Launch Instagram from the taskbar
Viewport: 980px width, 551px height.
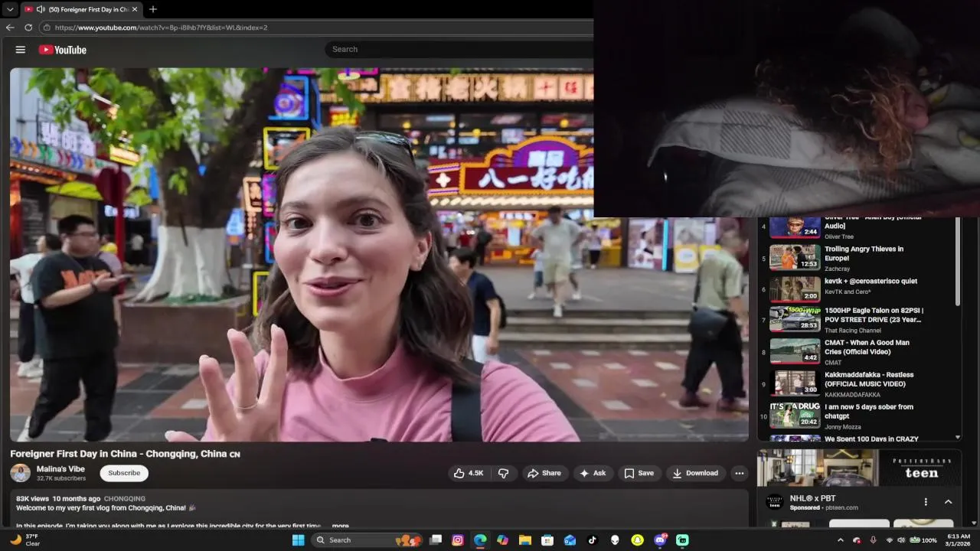[x=458, y=540]
